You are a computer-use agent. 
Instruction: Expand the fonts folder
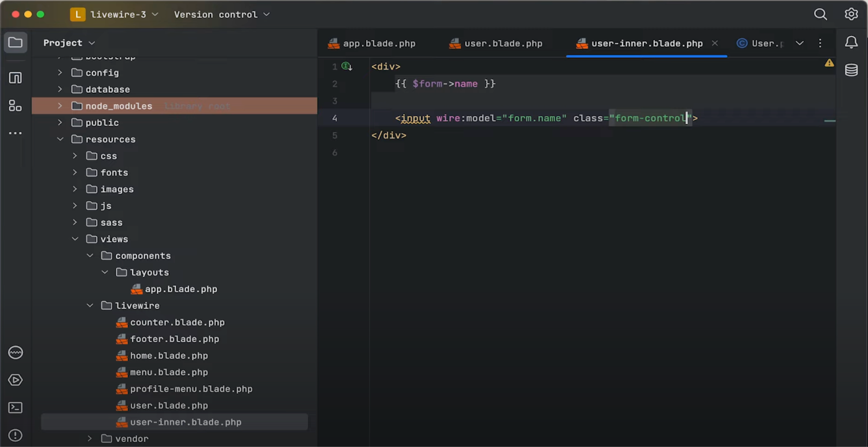tap(75, 173)
